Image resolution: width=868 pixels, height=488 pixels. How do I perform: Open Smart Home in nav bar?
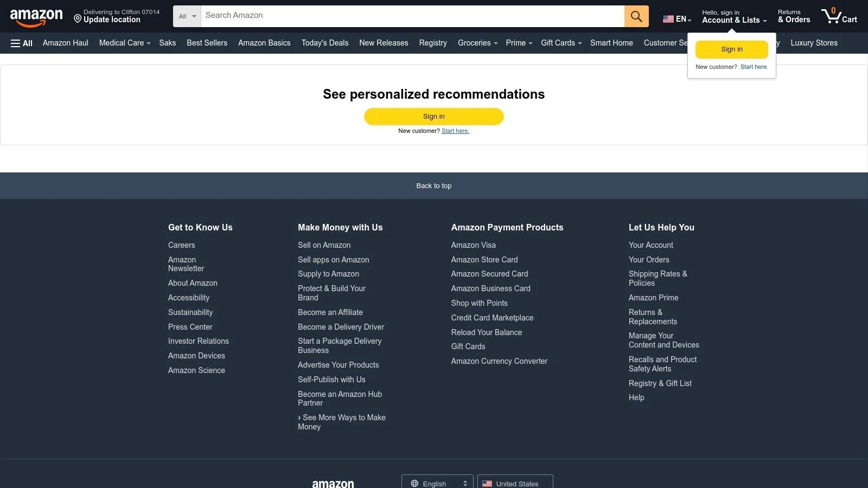point(611,43)
